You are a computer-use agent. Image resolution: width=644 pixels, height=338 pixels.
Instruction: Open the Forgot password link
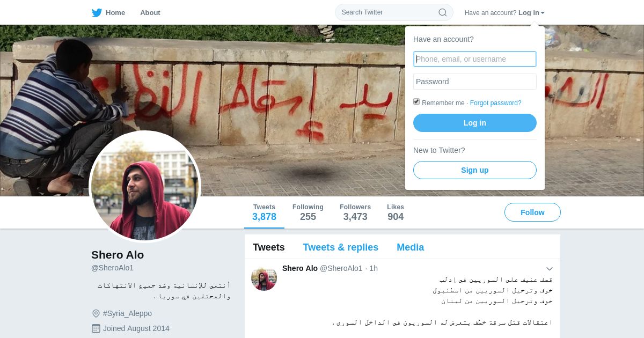coord(495,103)
